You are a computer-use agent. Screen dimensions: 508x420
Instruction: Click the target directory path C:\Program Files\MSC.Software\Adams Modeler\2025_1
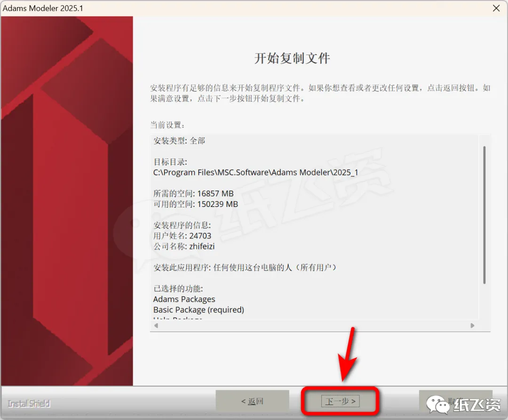coord(255,172)
